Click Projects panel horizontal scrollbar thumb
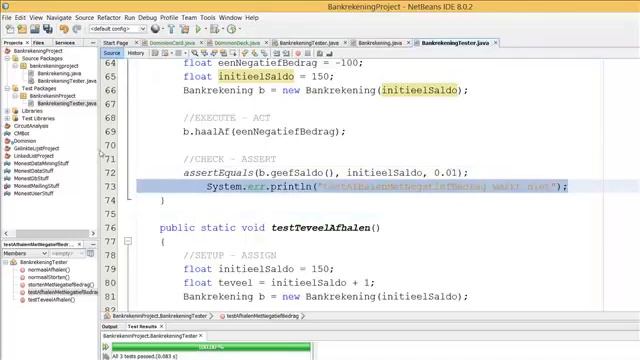The width and height of the screenshot is (640, 360). coord(52,233)
